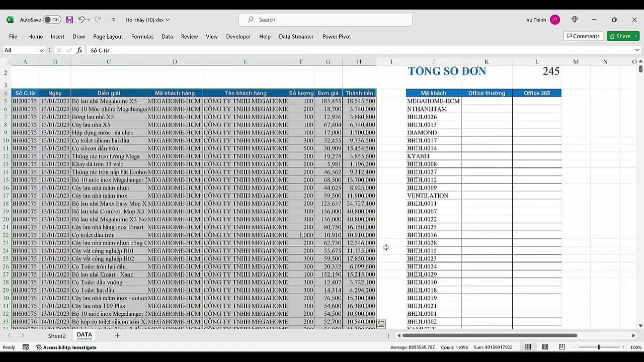This screenshot has width=644, height=362.
Task: Open the File menu
Action: pyautogui.click(x=13, y=36)
